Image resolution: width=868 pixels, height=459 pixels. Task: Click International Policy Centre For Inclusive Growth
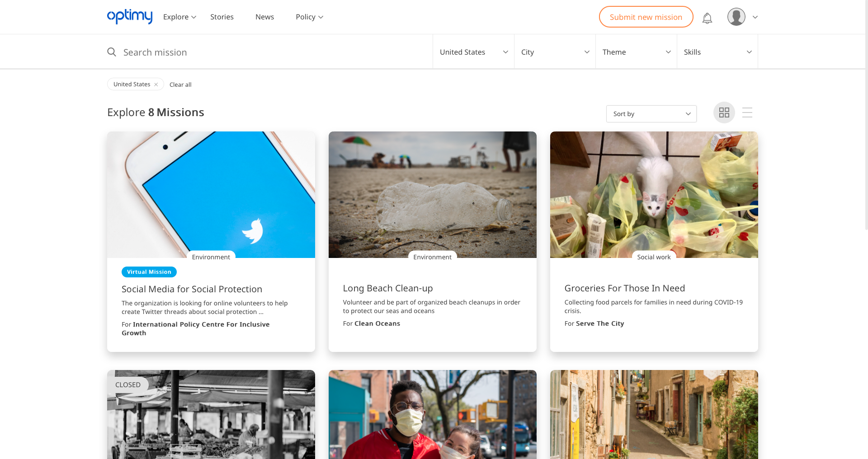coord(195,328)
